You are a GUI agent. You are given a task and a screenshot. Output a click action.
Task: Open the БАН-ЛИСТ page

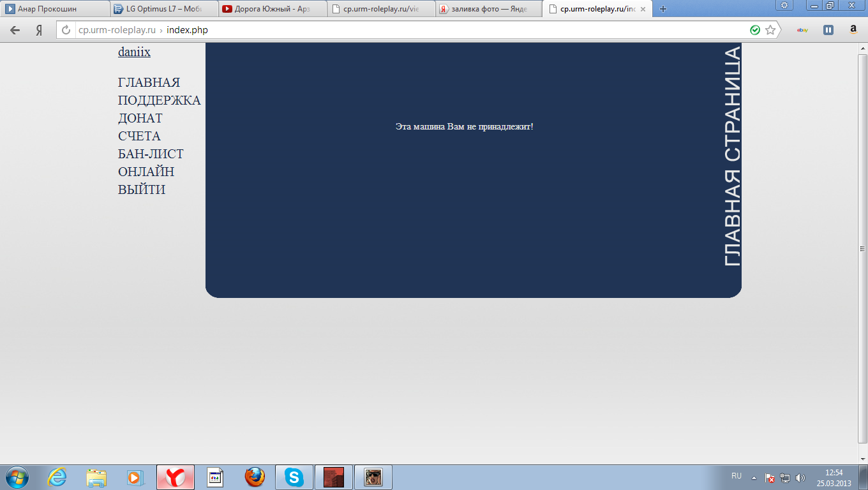point(151,154)
